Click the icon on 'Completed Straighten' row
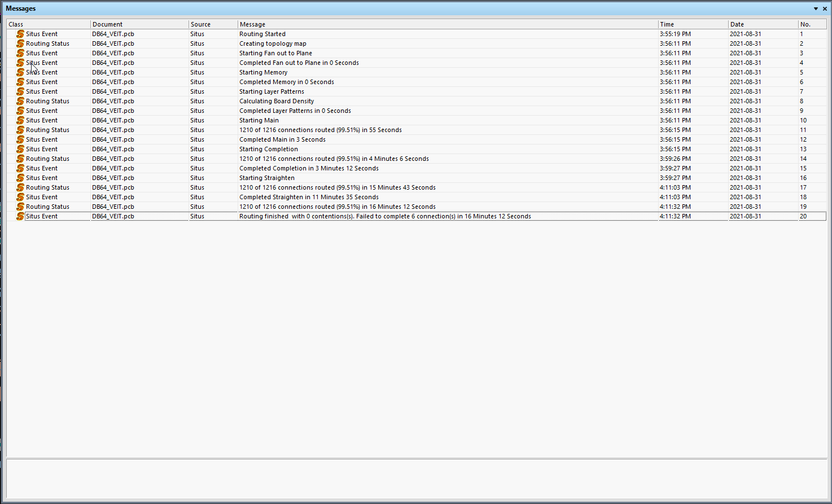832x504 pixels. [x=20, y=197]
